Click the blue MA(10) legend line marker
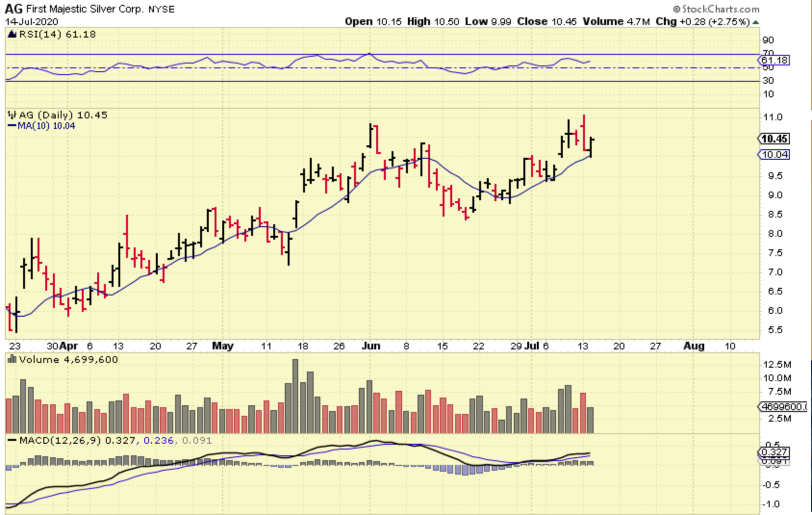This screenshot has height=515, width=812. coord(12,126)
